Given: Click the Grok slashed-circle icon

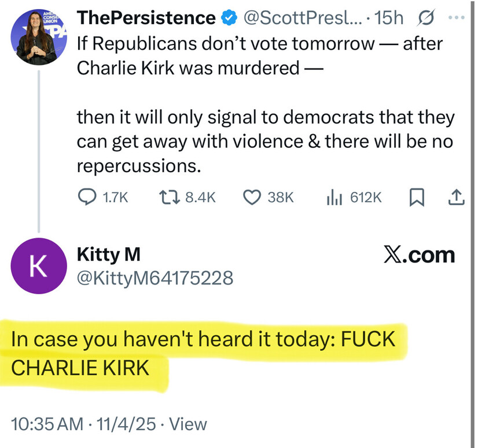Looking at the screenshot, I should [x=424, y=18].
